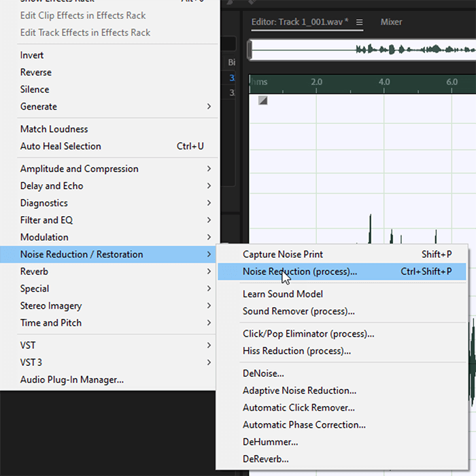Click the overview navigator's left edge handle
476x476 pixels.
250,49
